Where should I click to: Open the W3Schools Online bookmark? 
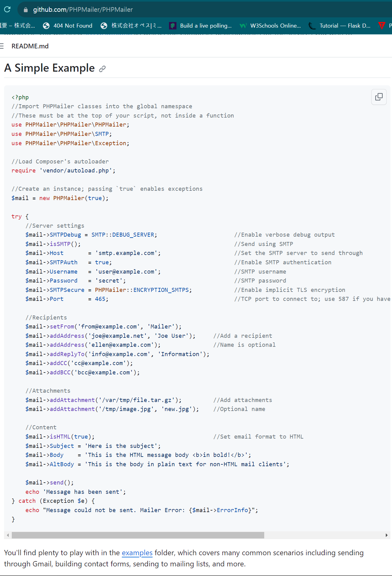(270, 26)
